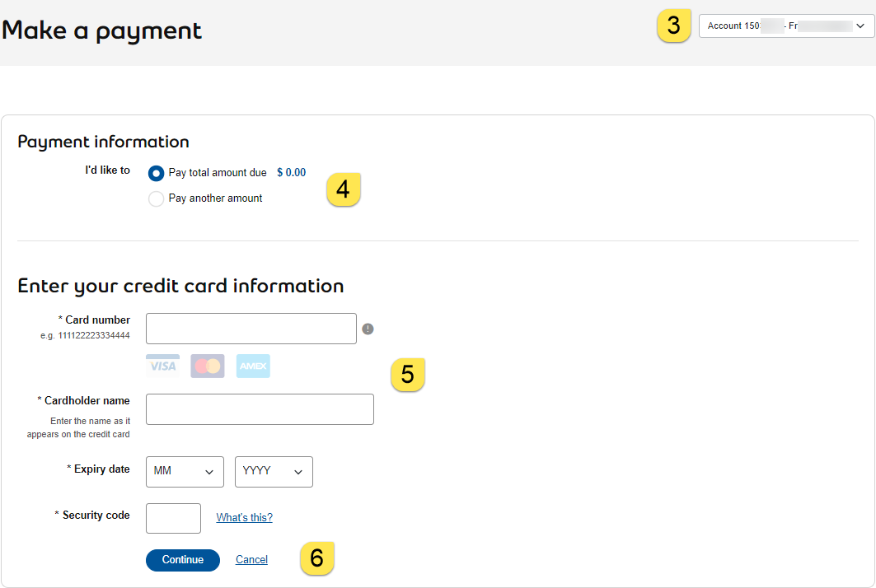Click the yellow callout badge numbered 5
Image resolution: width=876 pixels, height=588 pixels.
(408, 375)
